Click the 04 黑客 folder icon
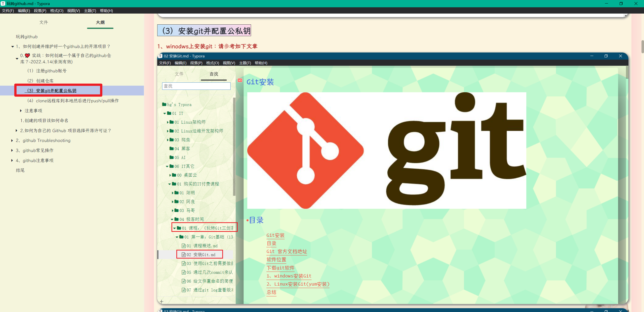This screenshot has width=644, height=312. [x=172, y=148]
